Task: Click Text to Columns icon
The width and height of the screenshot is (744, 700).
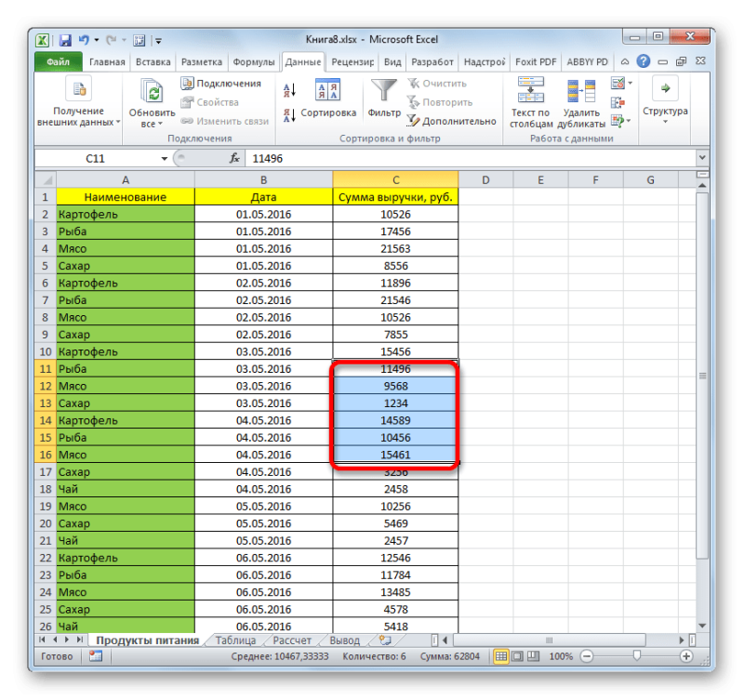Action: 530,89
